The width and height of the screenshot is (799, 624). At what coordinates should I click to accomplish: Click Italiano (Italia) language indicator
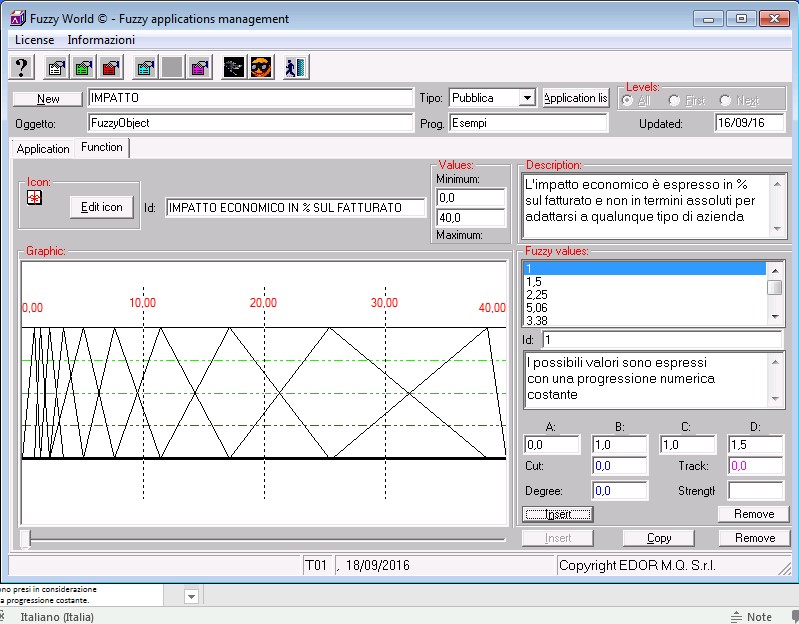(57, 617)
